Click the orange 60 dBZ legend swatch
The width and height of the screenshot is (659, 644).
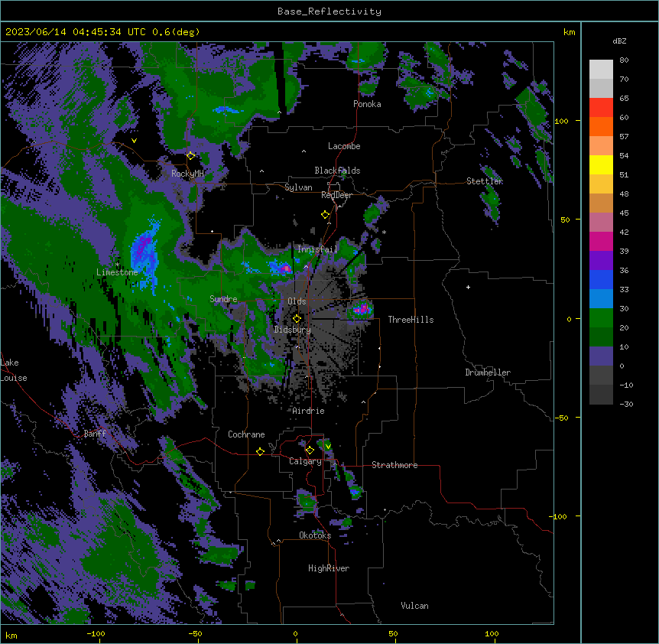click(x=601, y=126)
